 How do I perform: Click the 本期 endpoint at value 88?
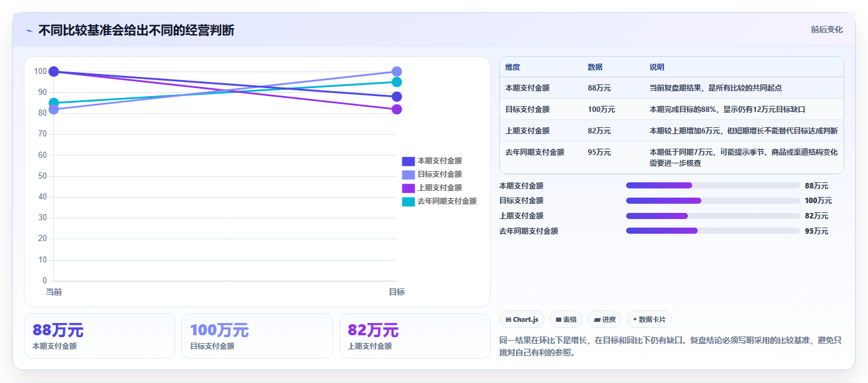point(396,97)
